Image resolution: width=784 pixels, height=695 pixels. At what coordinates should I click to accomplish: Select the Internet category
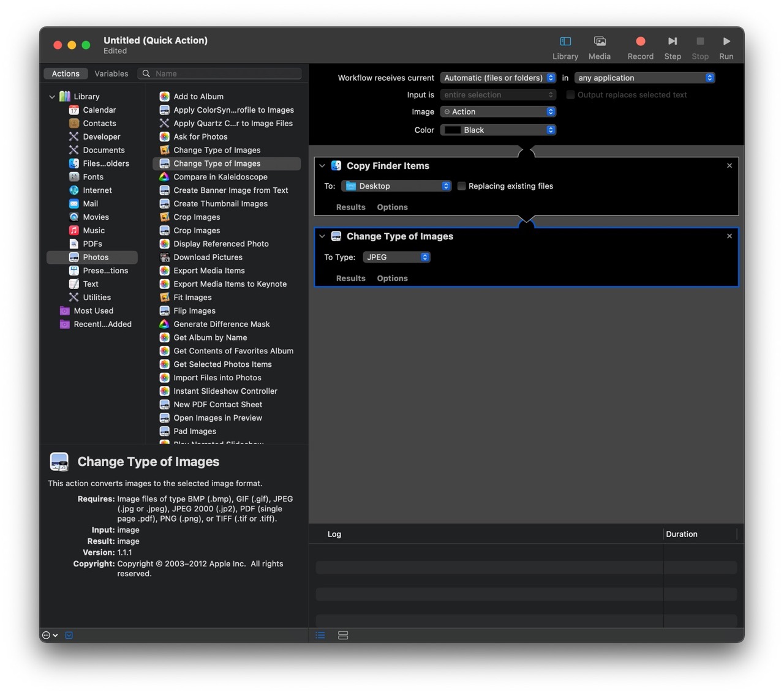point(92,190)
